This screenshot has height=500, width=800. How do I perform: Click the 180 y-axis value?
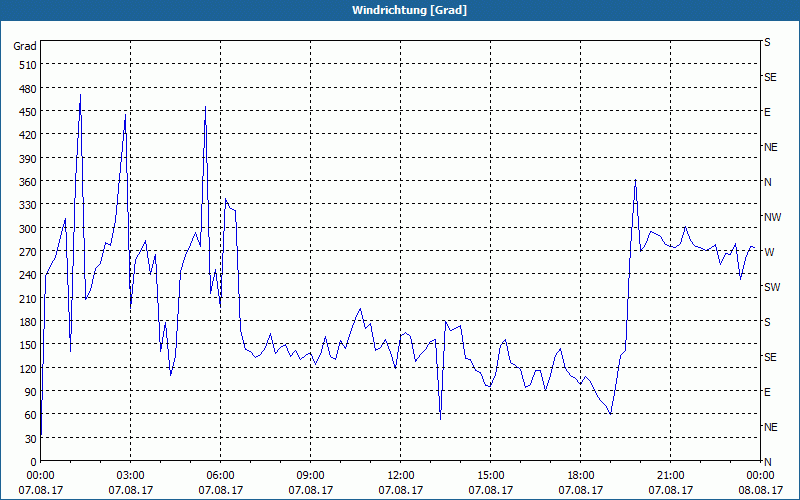tap(28, 322)
